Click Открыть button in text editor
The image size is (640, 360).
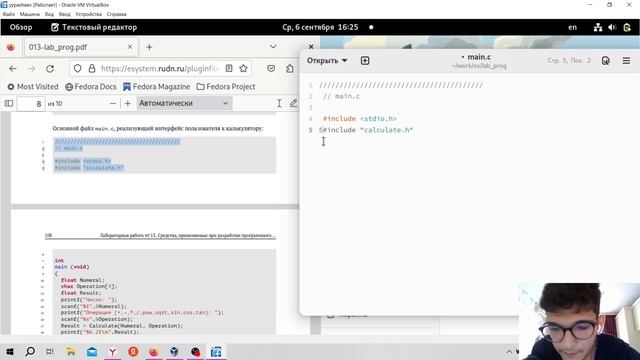pos(327,60)
